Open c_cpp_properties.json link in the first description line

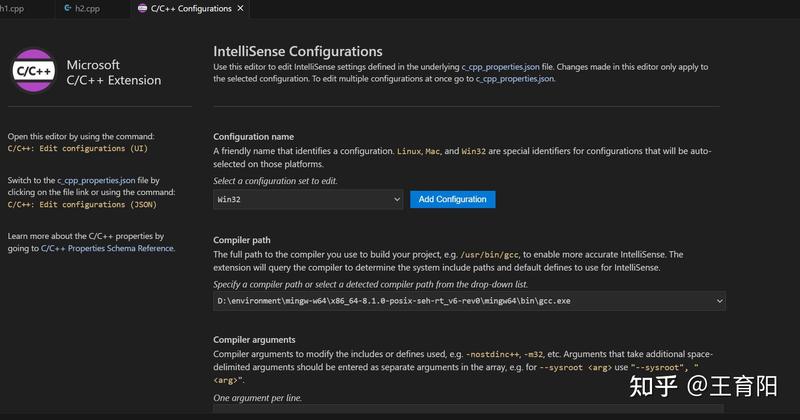[500, 67]
